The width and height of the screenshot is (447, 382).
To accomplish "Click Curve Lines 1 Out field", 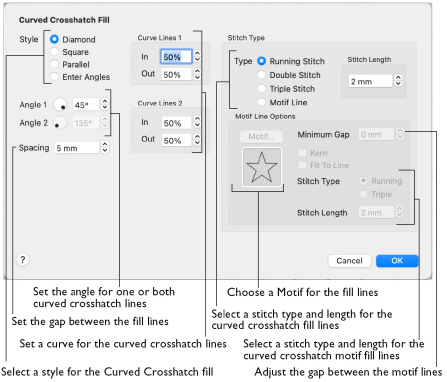I will (x=176, y=74).
